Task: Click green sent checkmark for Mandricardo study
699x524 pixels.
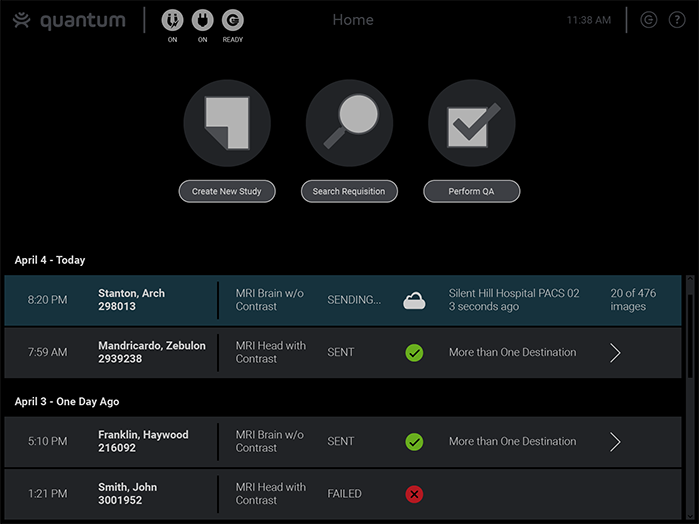Action: coord(414,353)
